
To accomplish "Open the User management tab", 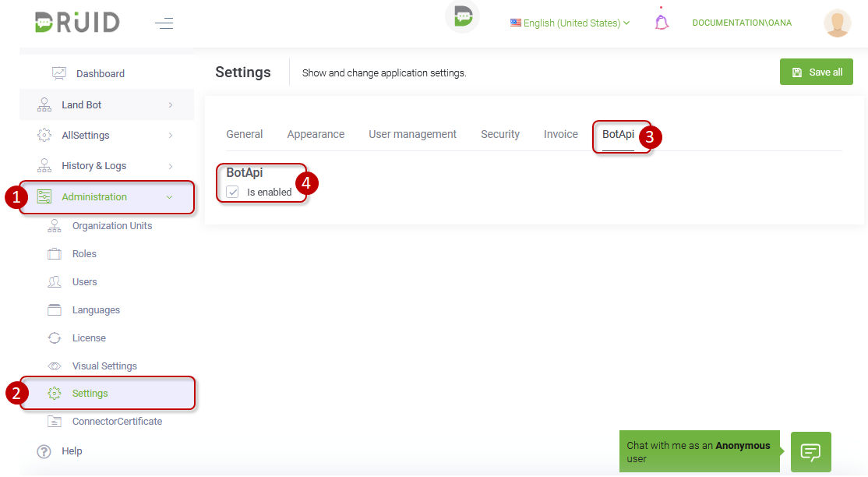I will coord(412,134).
